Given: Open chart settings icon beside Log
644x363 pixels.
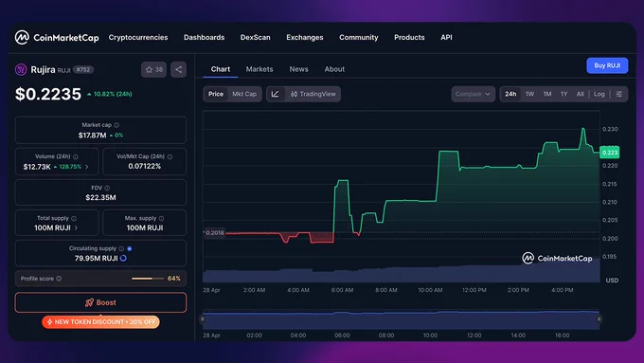Looking at the screenshot, I should 619,94.
